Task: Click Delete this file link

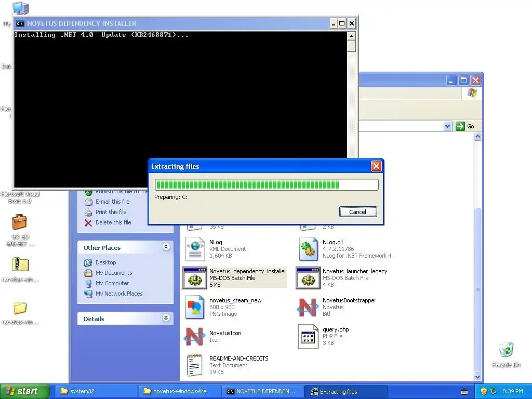Action: [x=113, y=222]
